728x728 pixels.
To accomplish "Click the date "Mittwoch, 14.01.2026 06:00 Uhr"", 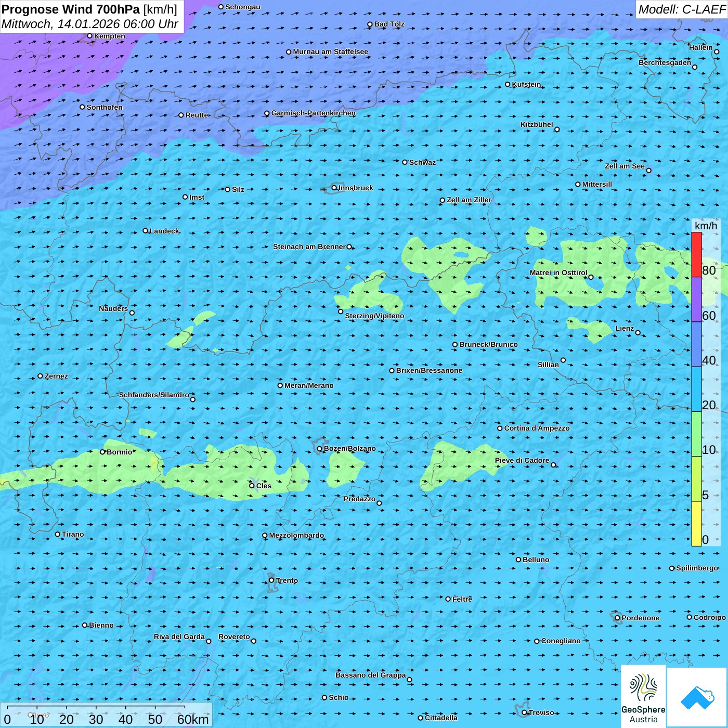I will [90, 24].
